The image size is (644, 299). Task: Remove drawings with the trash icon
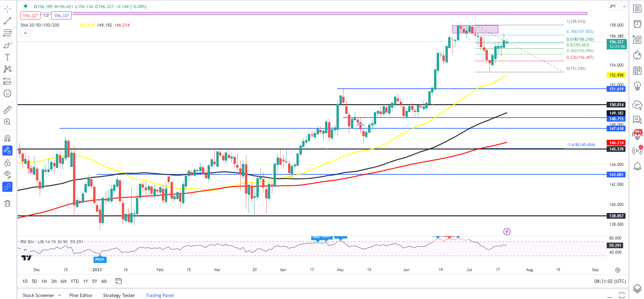(x=7, y=203)
